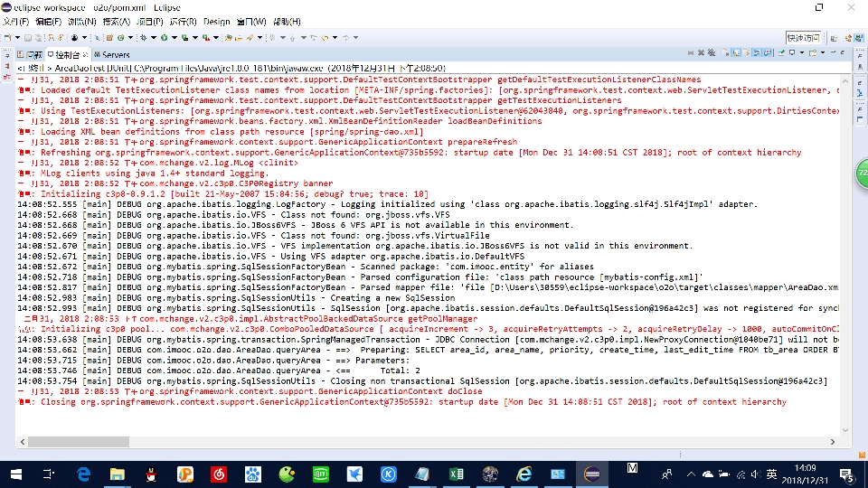This screenshot has width=868, height=488.
Task: Click Open Console icon in console toolbar
Action: (x=813, y=52)
